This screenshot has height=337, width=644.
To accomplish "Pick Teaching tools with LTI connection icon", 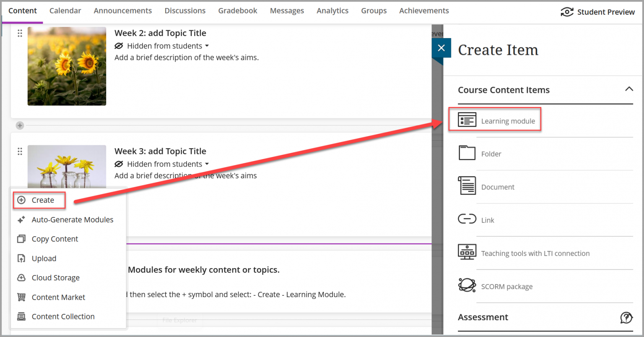I will [x=467, y=252].
